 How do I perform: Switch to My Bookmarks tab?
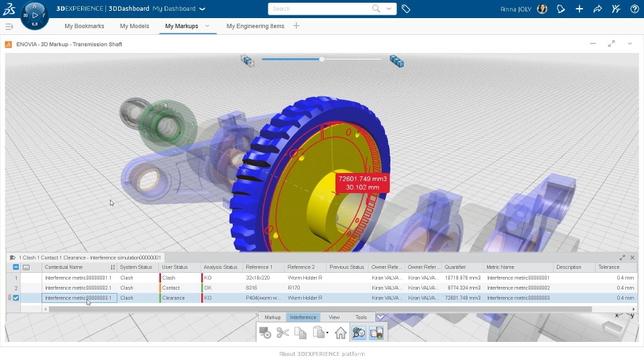click(x=85, y=26)
